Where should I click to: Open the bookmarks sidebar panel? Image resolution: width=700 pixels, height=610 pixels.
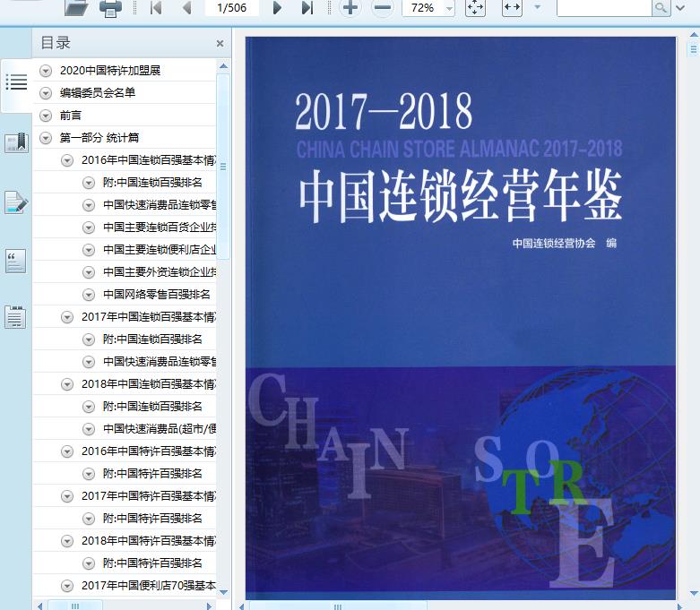click(16, 142)
